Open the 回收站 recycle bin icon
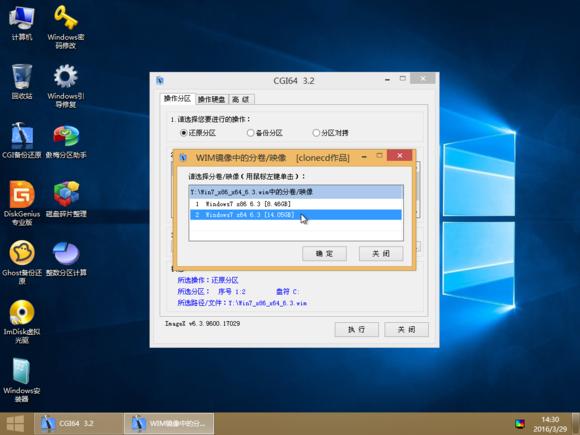This screenshot has width=580, height=435. pyautogui.click(x=22, y=82)
